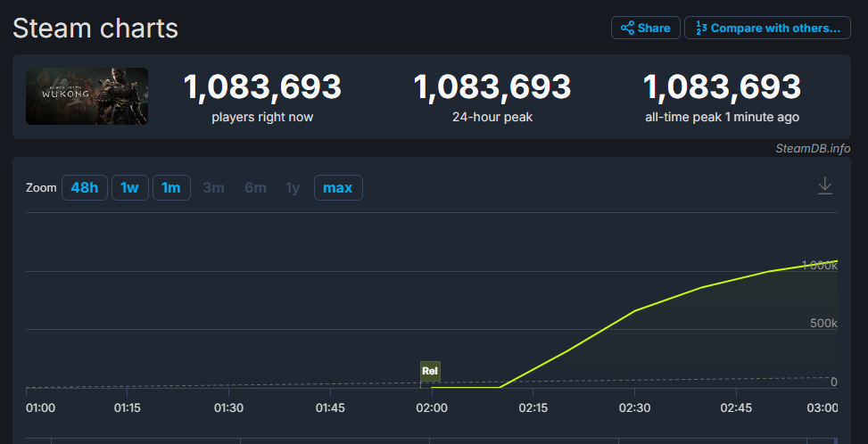Click the Rel release marker on chart
This screenshot has height=444, width=868.
tap(430, 371)
